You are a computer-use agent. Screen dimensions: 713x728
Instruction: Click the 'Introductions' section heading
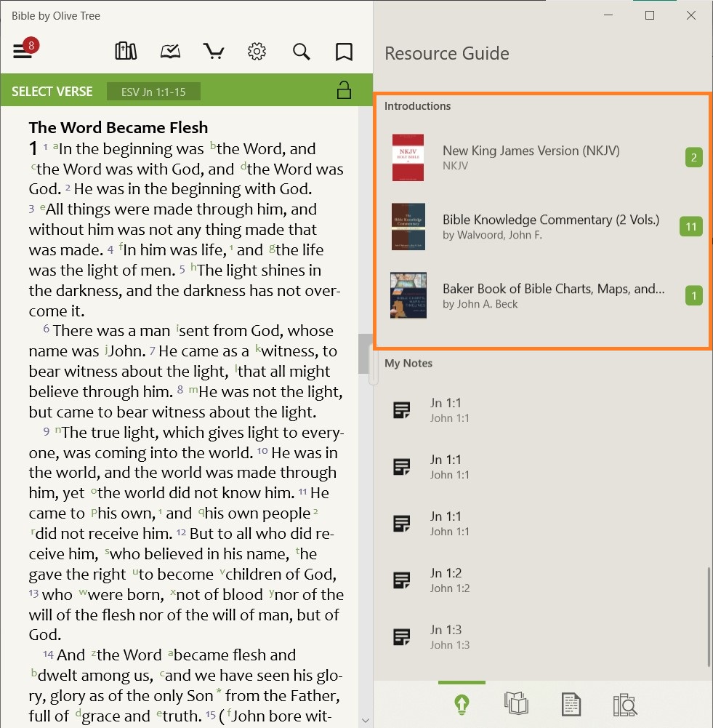pyautogui.click(x=417, y=106)
